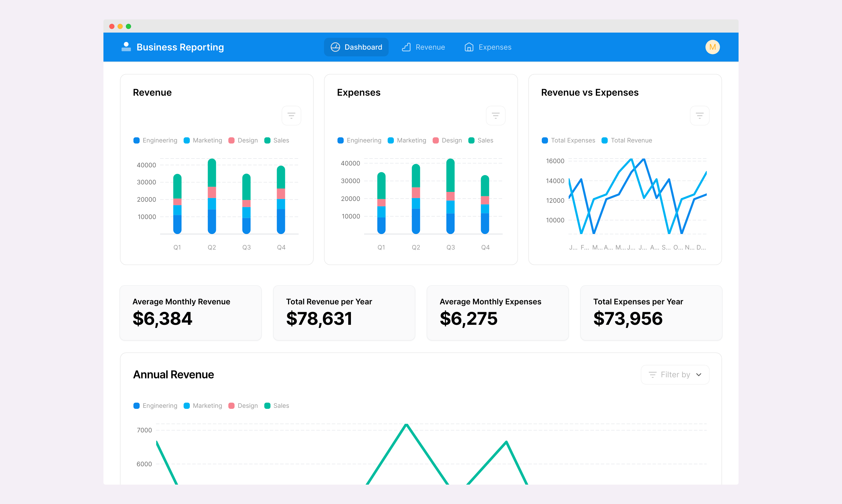
Task: Toggle Engineering series in Revenue chart legend
Action: coord(155,140)
